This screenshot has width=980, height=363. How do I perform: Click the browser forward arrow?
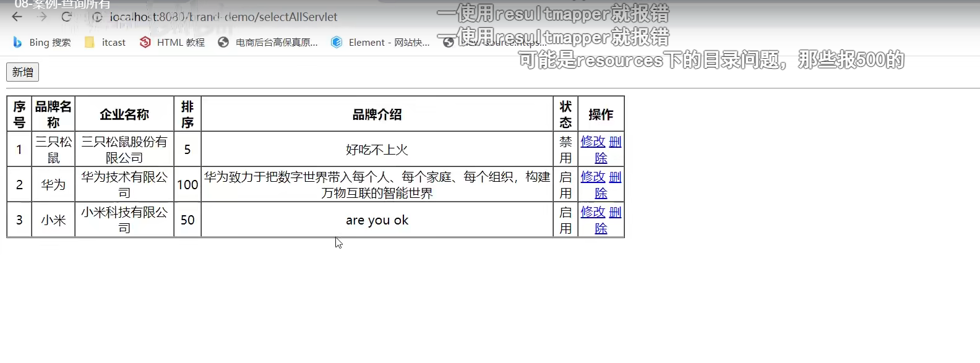(x=41, y=17)
